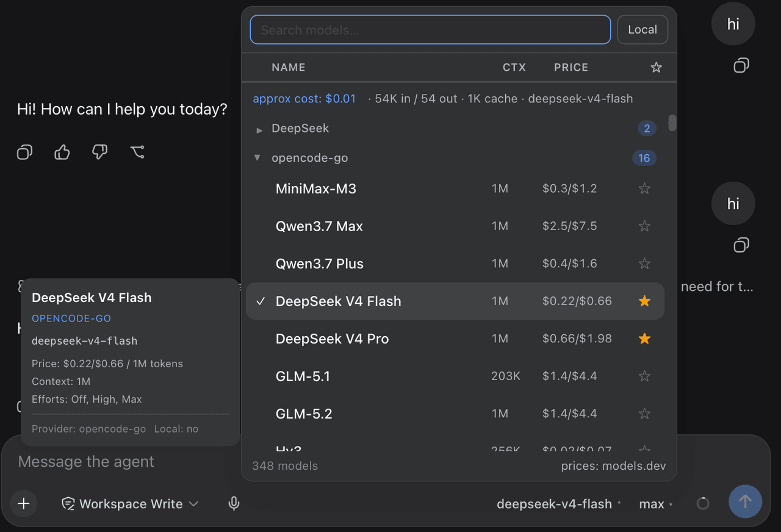Star the GLM-5.1 model
781x532 pixels.
click(644, 376)
